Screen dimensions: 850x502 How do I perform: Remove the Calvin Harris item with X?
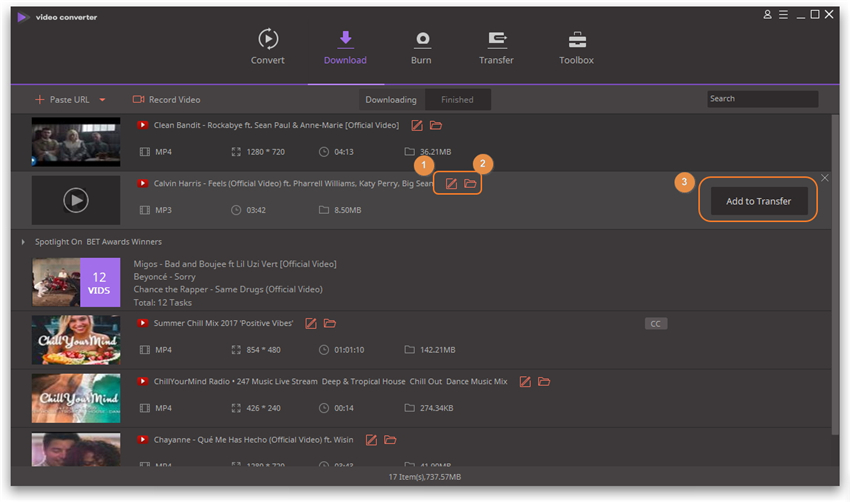[825, 178]
